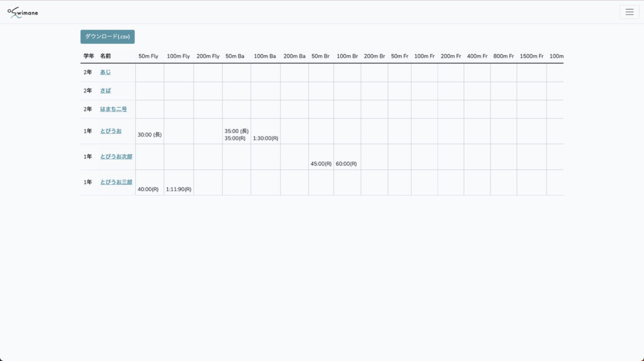This screenshot has width=644, height=361.
Task: Open the hamburger navigation menu
Action: click(x=629, y=12)
